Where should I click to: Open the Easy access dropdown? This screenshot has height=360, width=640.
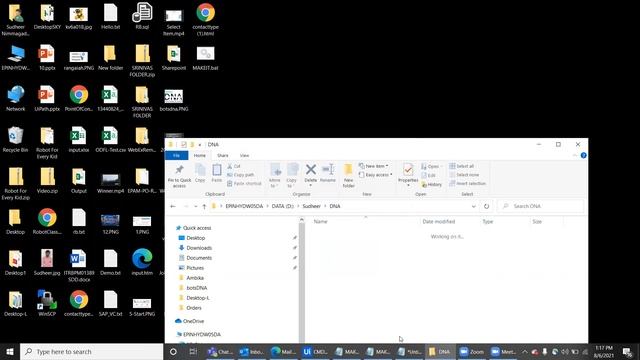(x=376, y=175)
